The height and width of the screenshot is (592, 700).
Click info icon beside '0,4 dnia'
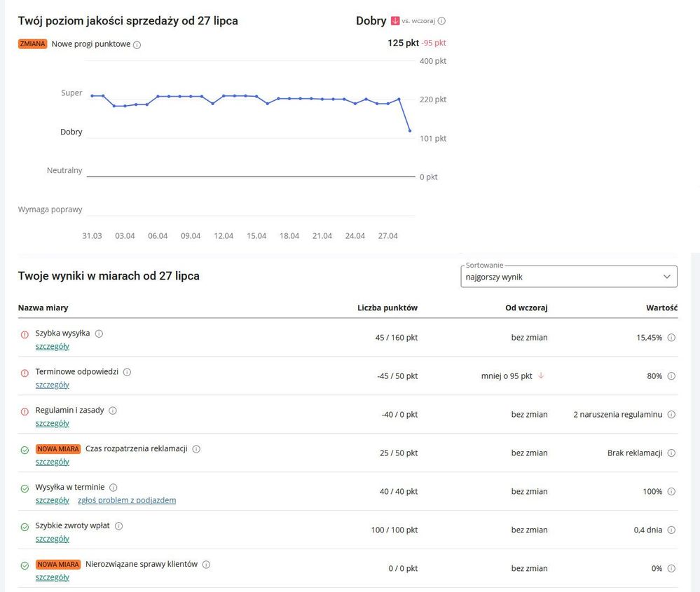point(671,530)
